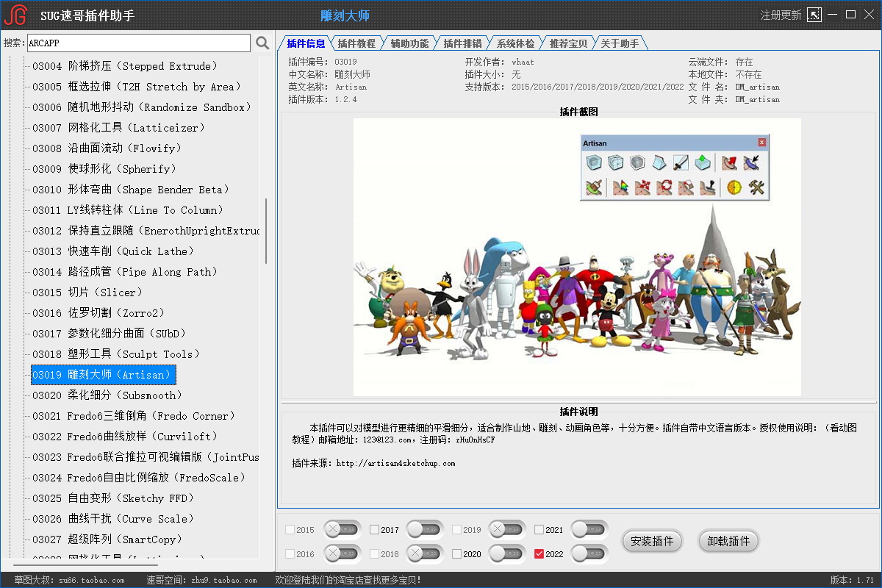Select 03008 沿曲面流动 (Flowify)
The height and width of the screenshot is (588, 882).
(x=107, y=148)
